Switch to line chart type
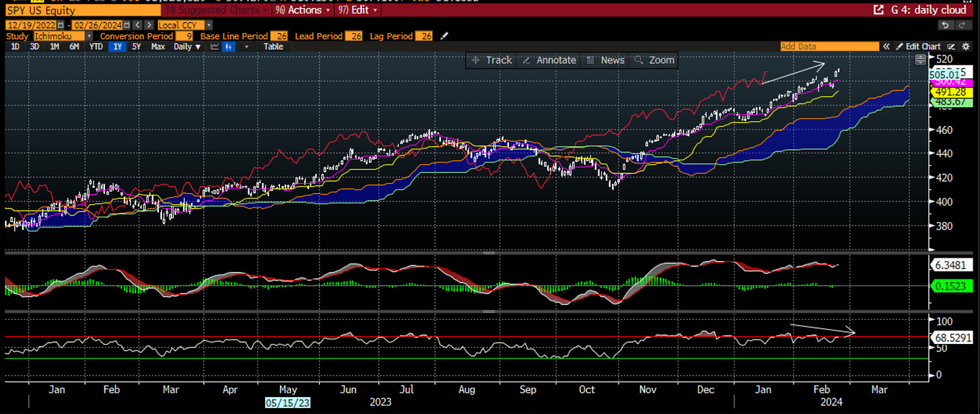980x414 pixels. (x=215, y=46)
